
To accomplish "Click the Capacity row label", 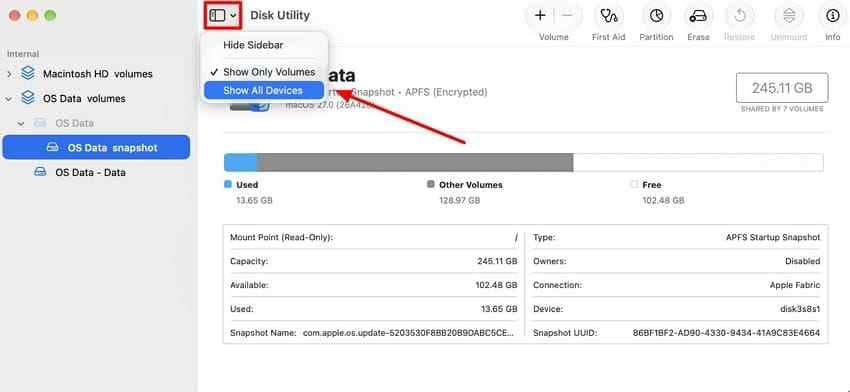I will click(x=249, y=261).
